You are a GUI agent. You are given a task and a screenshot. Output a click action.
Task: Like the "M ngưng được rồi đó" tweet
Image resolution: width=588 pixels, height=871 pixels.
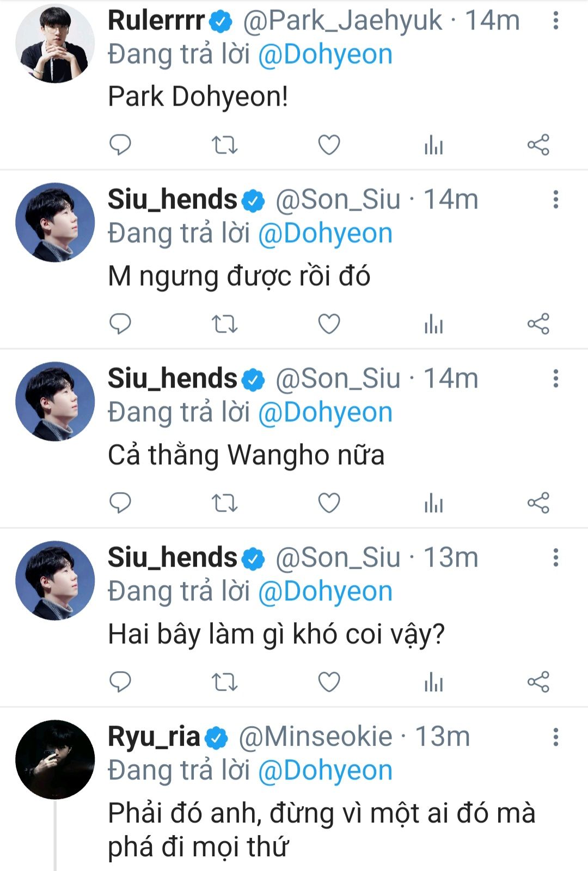(329, 324)
